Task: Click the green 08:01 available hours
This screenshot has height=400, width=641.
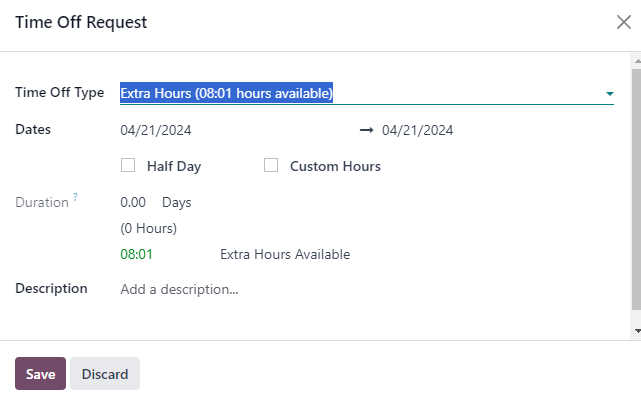Action: [137, 254]
